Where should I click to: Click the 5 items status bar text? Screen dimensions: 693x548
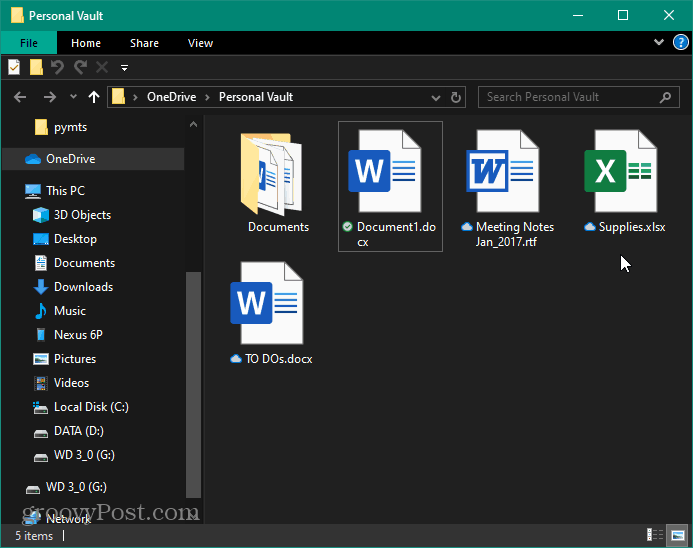34,536
